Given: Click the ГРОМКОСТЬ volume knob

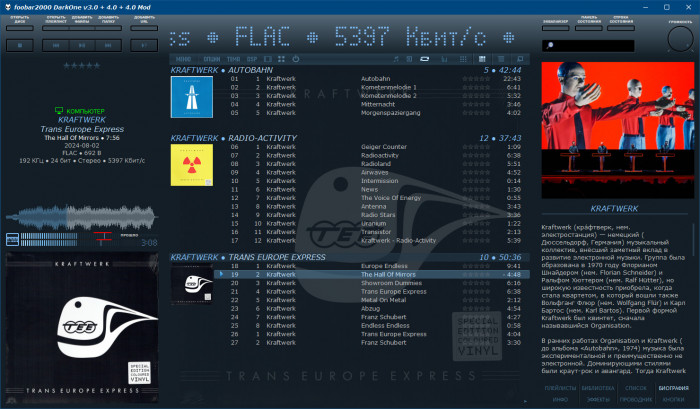Looking at the screenshot, I should (x=680, y=39).
